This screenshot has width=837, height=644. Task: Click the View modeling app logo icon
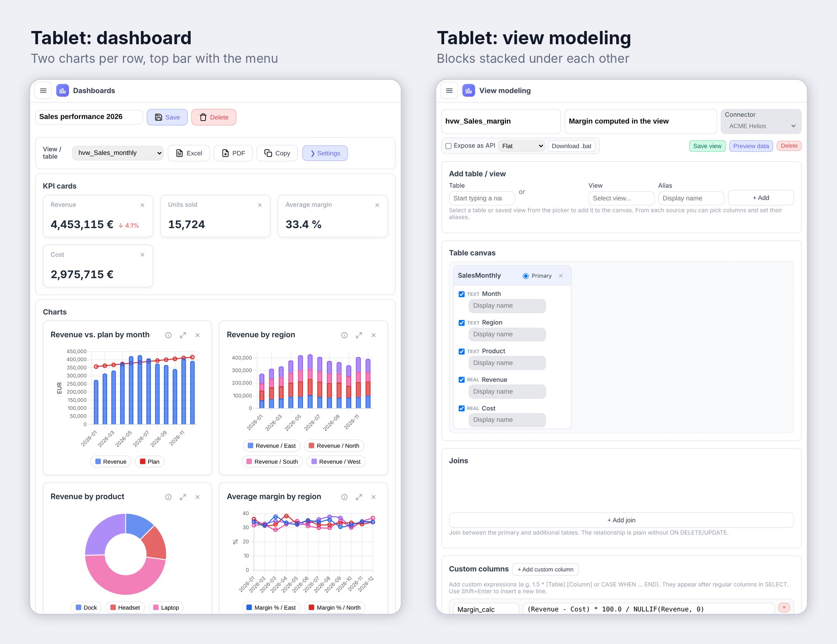pyautogui.click(x=469, y=91)
